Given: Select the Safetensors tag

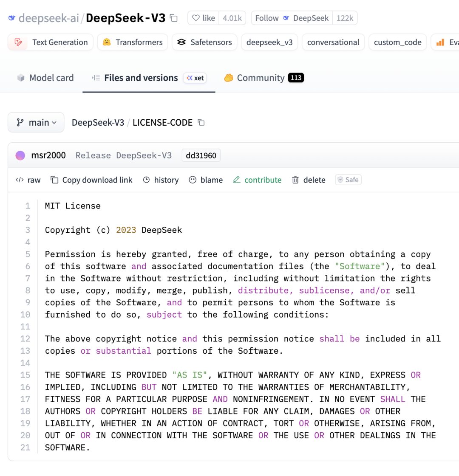Looking at the screenshot, I should click(x=204, y=42).
